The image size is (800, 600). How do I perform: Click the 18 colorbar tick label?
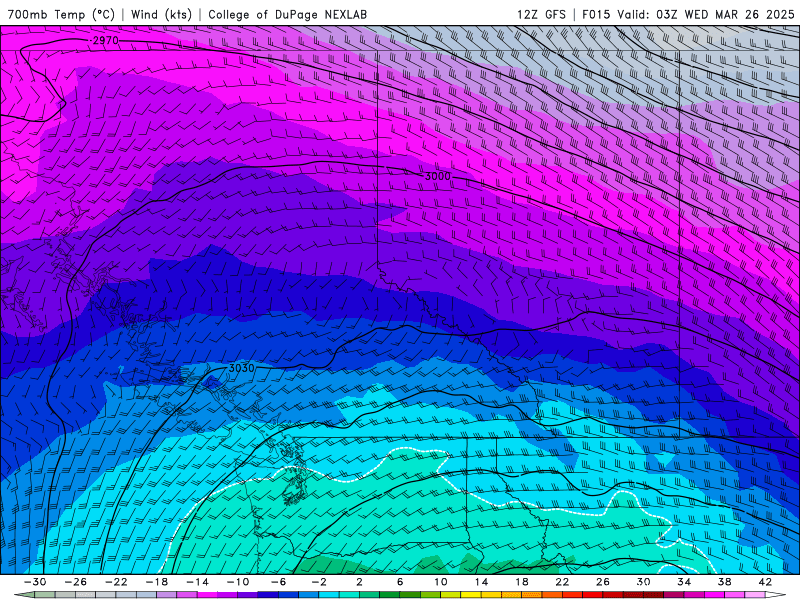coord(521,582)
